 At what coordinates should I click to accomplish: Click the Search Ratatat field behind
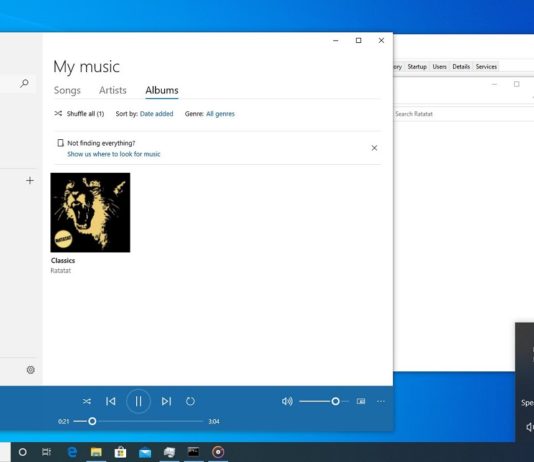click(x=464, y=114)
